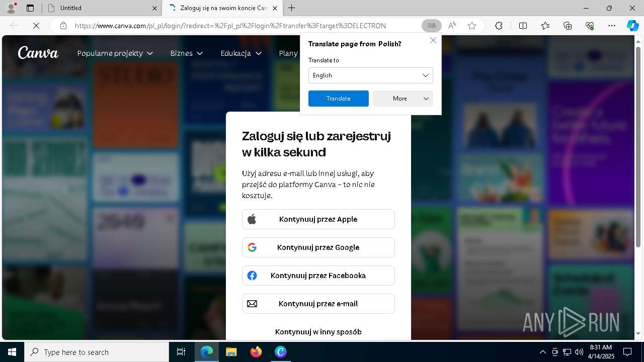Continue with e-mail
The width and height of the screenshot is (644, 362).
318,304
